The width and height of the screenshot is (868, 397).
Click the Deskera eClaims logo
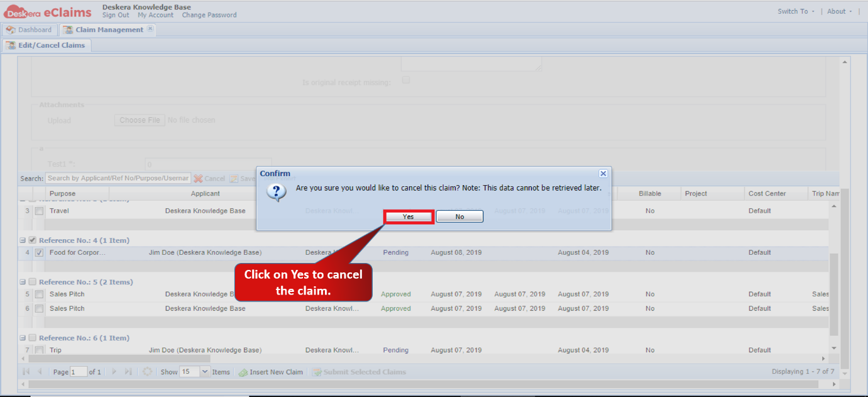point(48,11)
